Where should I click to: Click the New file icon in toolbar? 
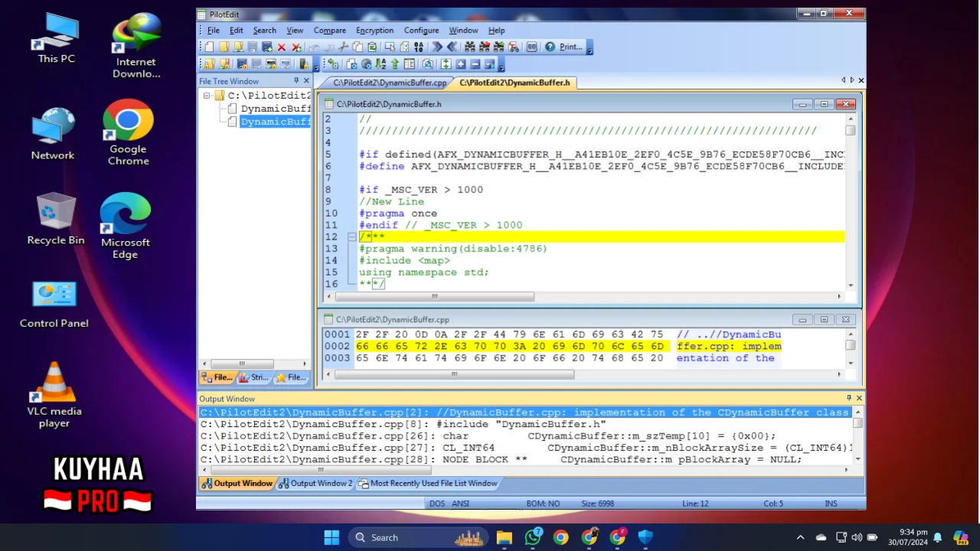point(209,47)
